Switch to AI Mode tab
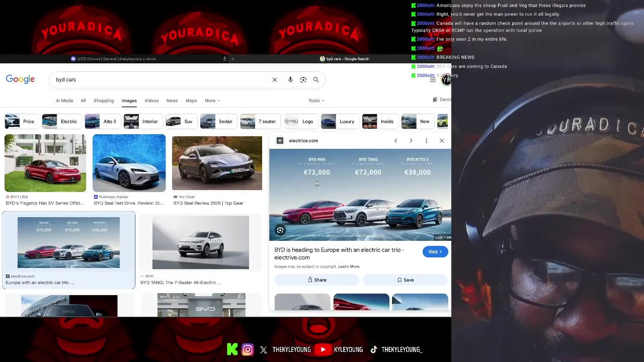This screenshot has height=362, width=644. (64, 101)
